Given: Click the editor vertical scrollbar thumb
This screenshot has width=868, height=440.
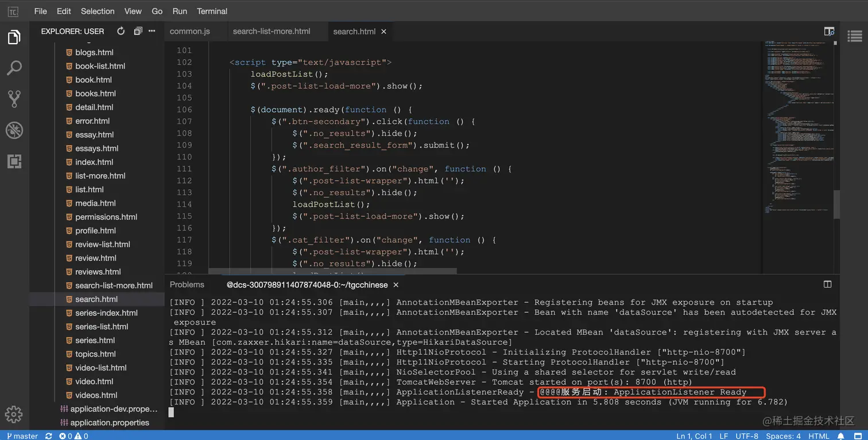Looking at the screenshot, I should [x=836, y=204].
